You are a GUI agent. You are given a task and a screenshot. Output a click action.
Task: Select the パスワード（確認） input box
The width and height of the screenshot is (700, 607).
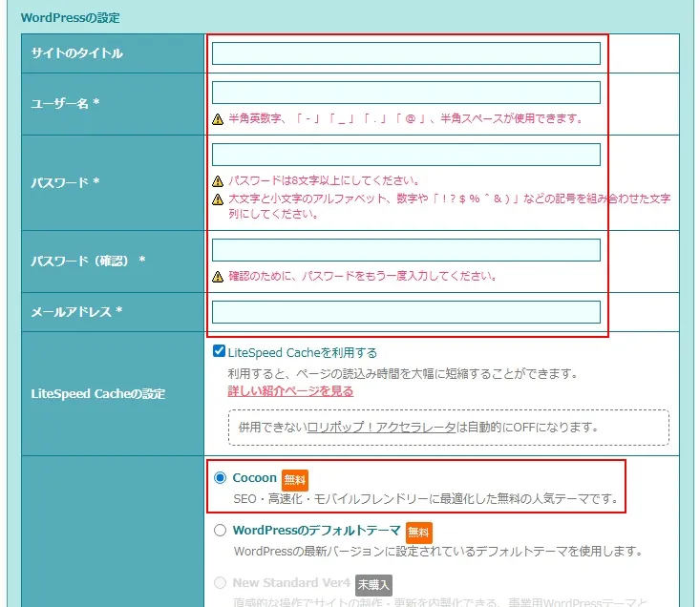[406, 250]
